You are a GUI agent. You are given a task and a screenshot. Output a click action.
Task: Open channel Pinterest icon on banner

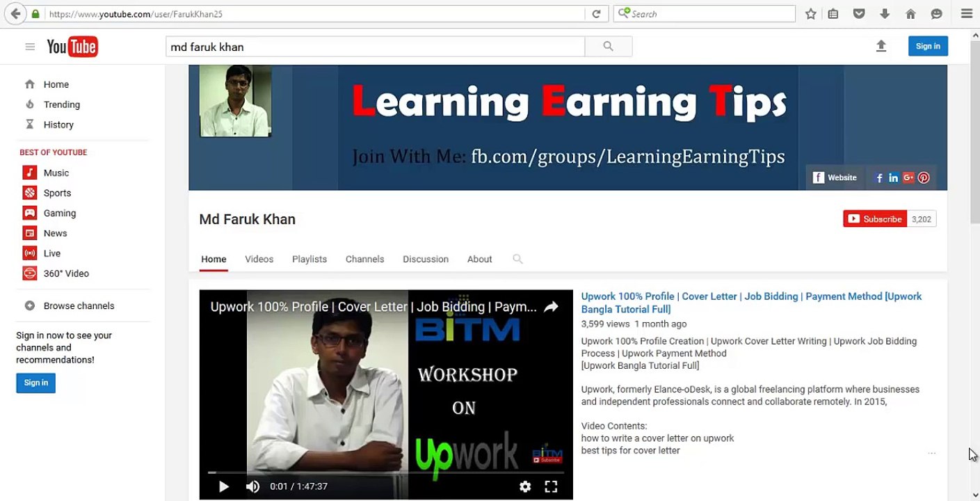tap(924, 177)
